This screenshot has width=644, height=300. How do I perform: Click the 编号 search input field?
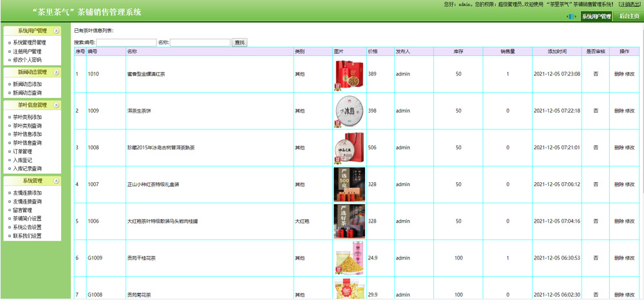[x=126, y=42]
